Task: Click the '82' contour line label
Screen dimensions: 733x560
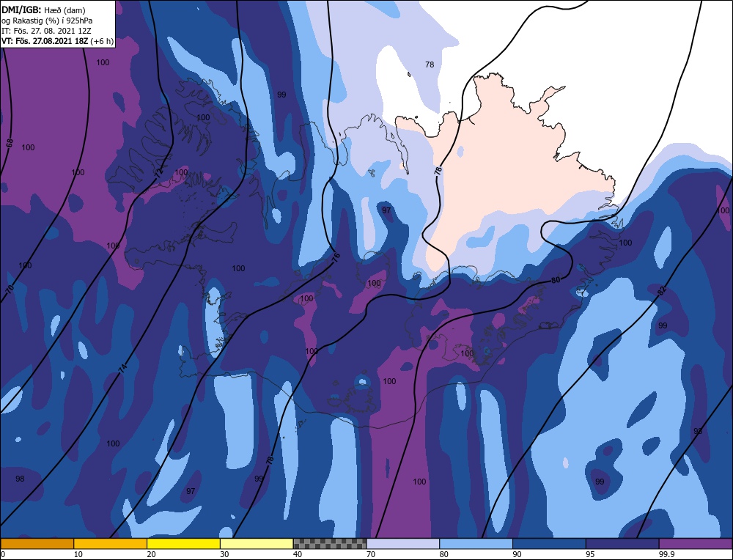Action: (x=661, y=291)
